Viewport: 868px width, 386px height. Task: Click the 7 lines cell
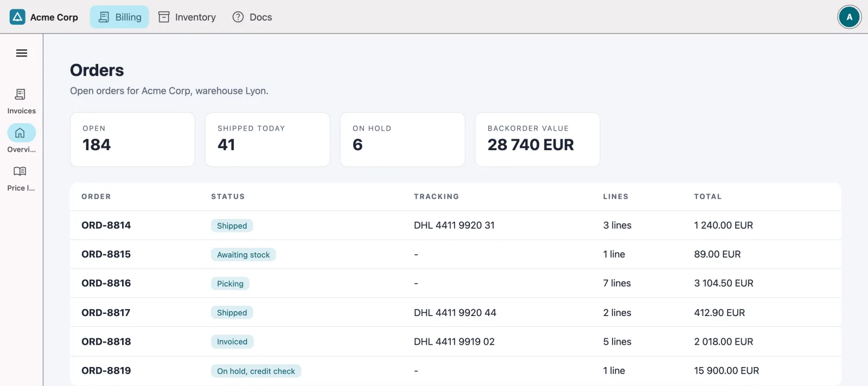(617, 283)
